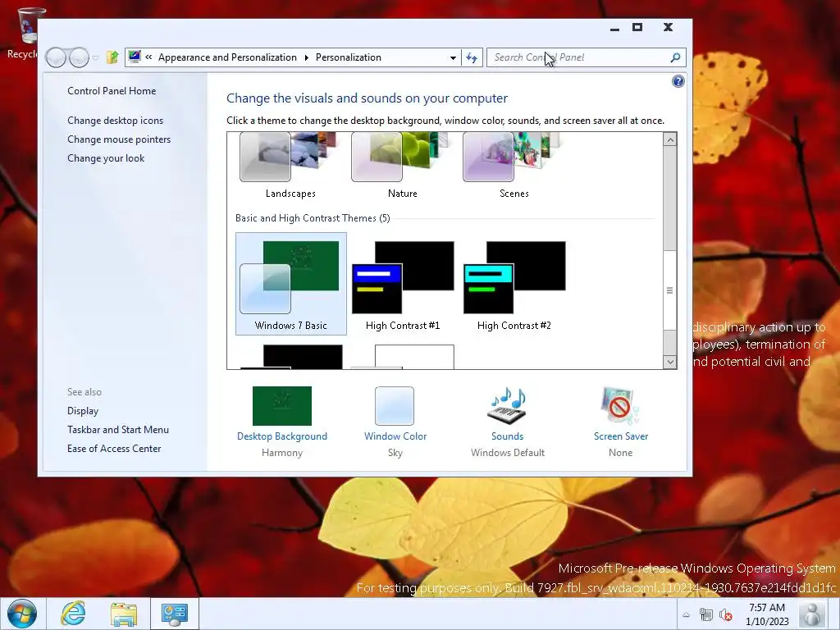Expand the breadcrumb double-chevron in address bar
Viewport: 840px width, 630px height.
[x=149, y=57]
